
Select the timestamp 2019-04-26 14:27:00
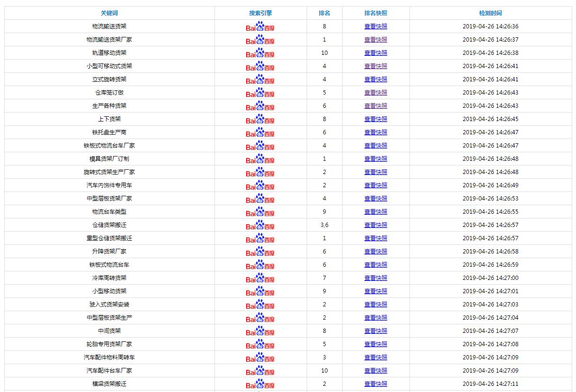[490, 278]
